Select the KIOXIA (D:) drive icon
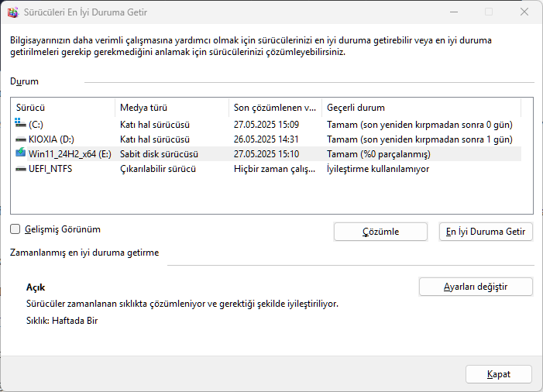The image size is (543, 392). click(x=20, y=139)
